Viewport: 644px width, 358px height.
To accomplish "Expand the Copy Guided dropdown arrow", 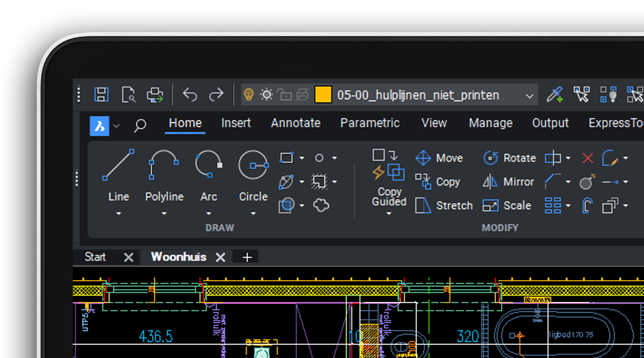I will [389, 214].
